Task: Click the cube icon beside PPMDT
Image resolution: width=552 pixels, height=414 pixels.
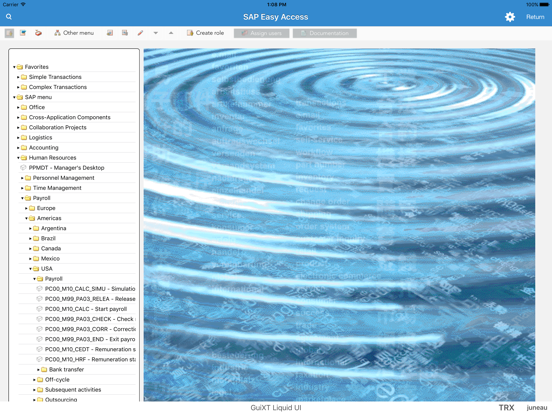Action: 23,168
